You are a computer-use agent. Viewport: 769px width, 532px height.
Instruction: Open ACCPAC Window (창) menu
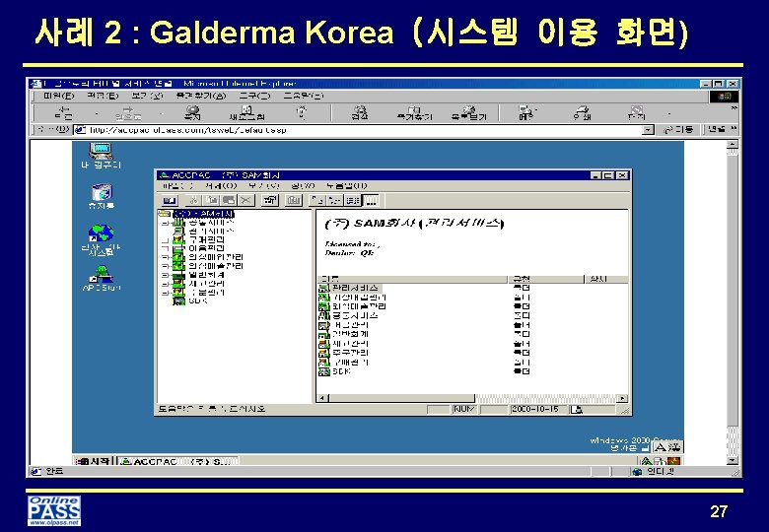(302, 185)
